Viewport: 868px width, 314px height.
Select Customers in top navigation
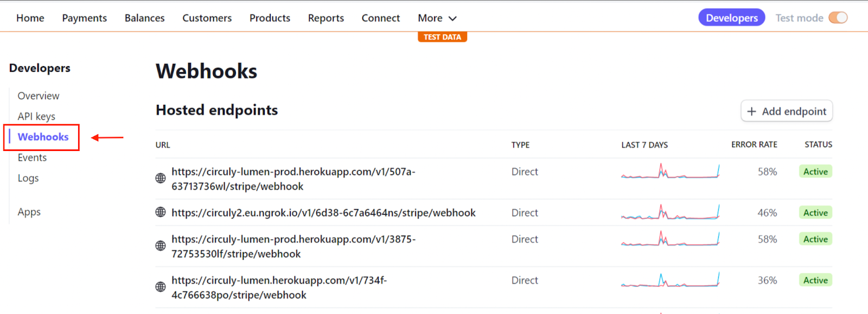pyautogui.click(x=207, y=18)
